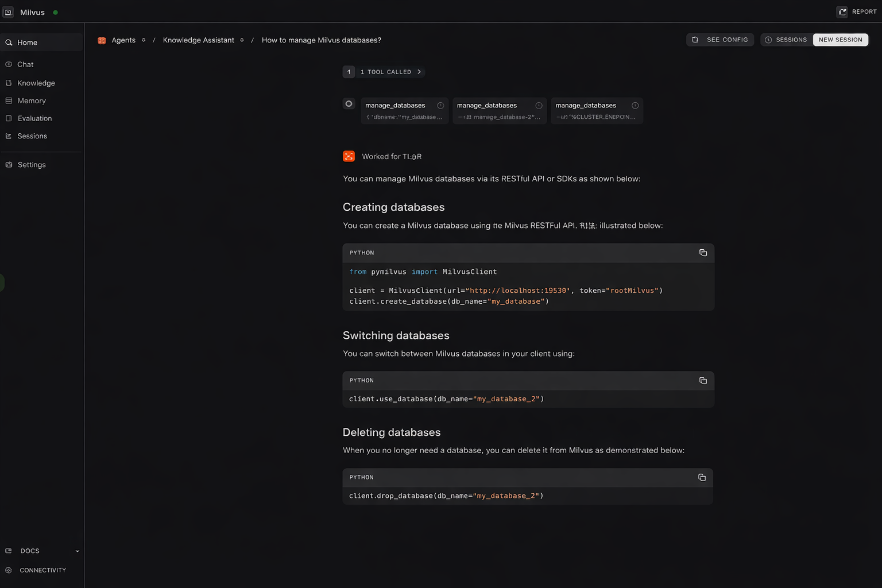Expand the Docs section chevron
Viewport: 882px width, 588px height.
78,551
